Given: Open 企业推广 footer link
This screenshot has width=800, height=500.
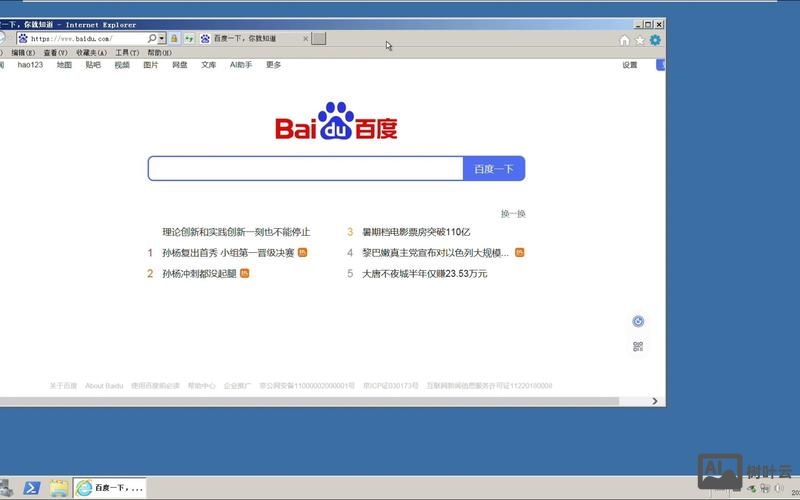Looking at the screenshot, I should click(x=237, y=386).
